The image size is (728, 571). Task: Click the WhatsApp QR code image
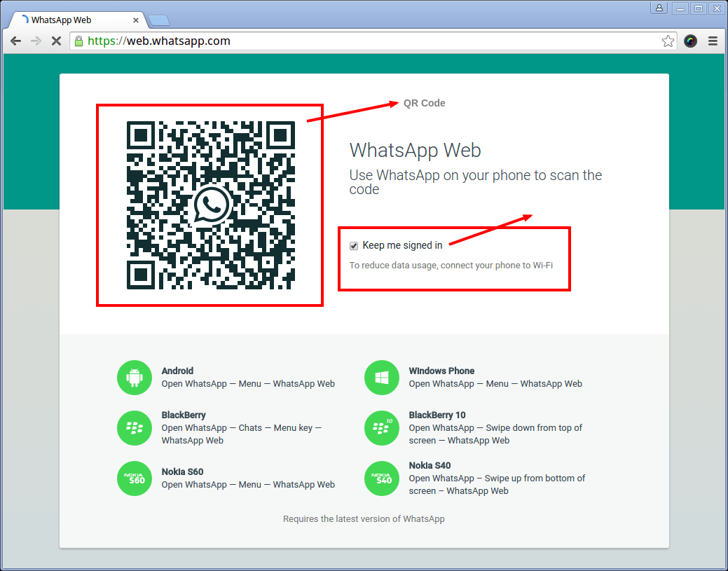click(211, 205)
